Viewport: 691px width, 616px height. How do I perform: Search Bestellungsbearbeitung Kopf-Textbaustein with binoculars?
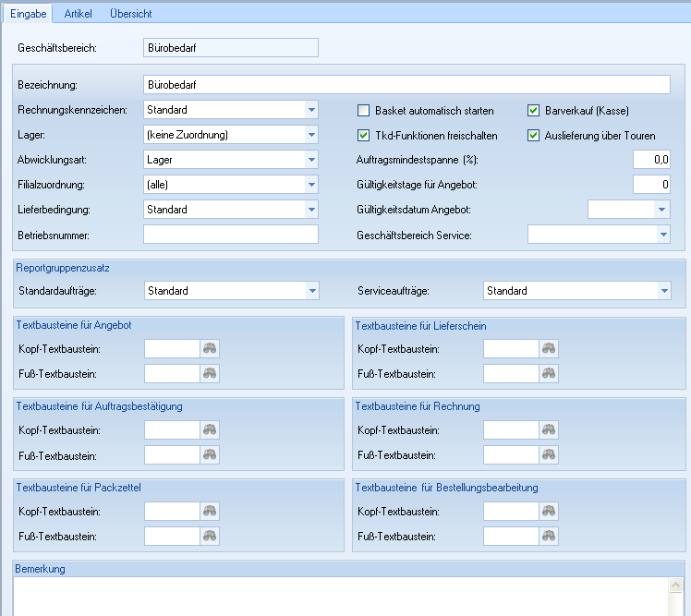tap(550, 512)
